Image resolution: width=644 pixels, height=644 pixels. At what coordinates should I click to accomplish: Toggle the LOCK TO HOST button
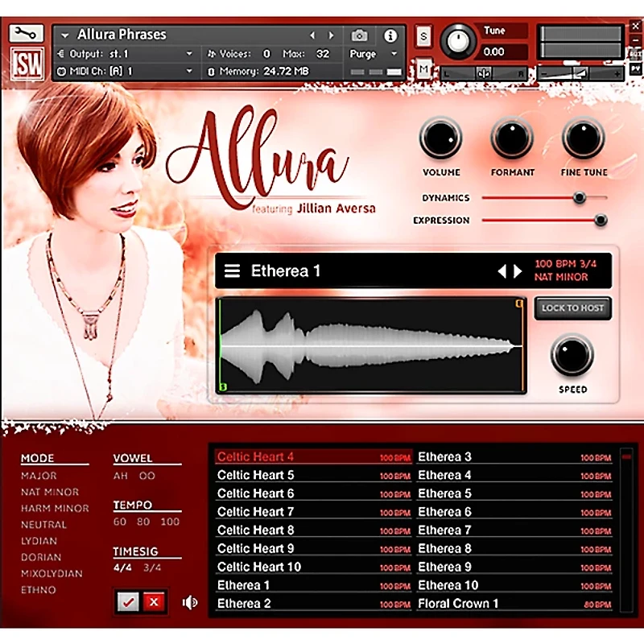point(572,308)
